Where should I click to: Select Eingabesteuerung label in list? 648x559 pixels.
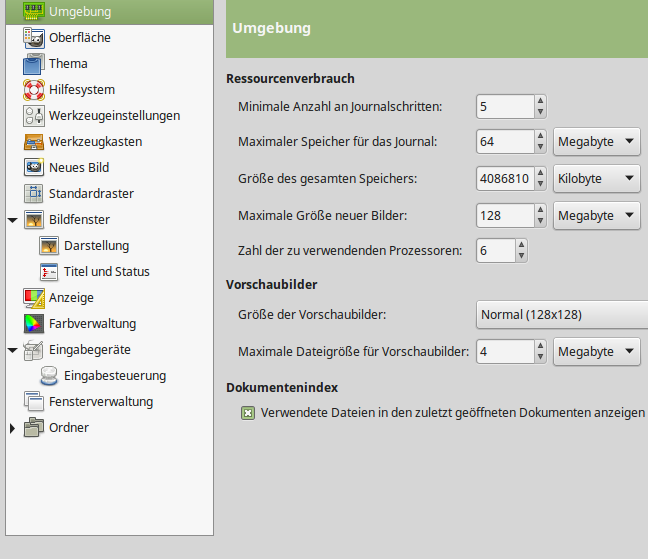coord(115,376)
